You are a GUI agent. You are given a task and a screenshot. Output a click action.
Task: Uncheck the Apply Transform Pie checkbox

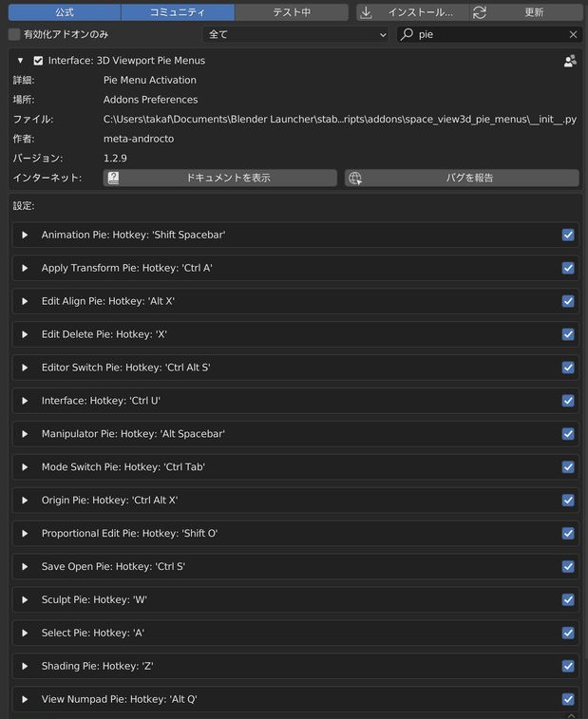[568, 268]
